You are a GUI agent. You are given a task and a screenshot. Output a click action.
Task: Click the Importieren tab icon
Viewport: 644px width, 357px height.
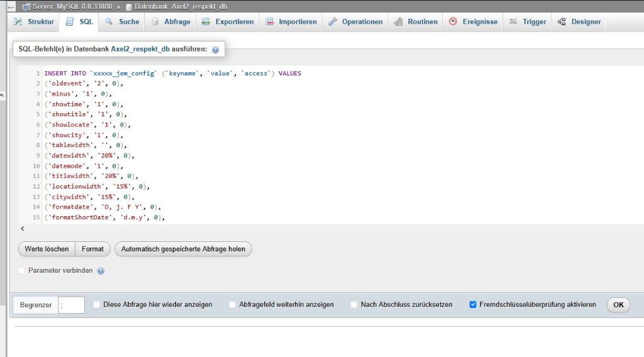pos(269,22)
